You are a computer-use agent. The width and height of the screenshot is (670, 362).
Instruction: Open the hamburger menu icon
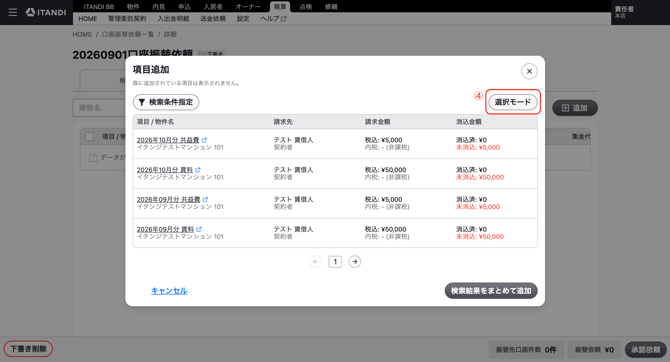click(13, 12)
